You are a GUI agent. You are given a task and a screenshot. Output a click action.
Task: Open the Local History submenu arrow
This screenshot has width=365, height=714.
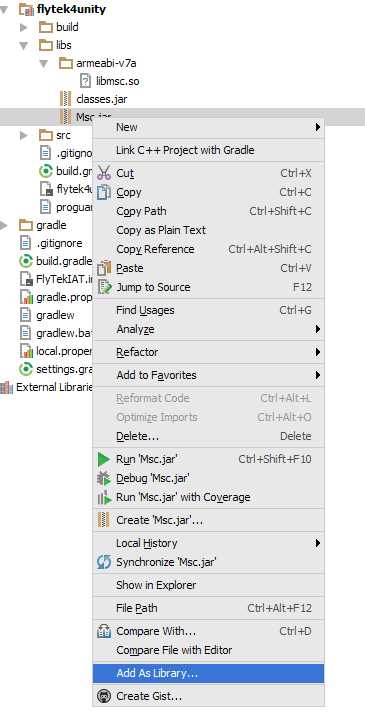318,543
